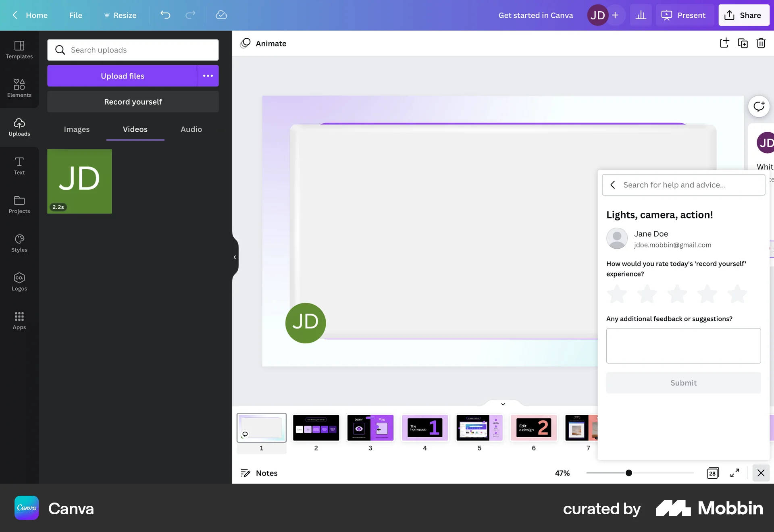Open the Text panel
The height and width of the screenshot is (532, 774).
[19, 164]
